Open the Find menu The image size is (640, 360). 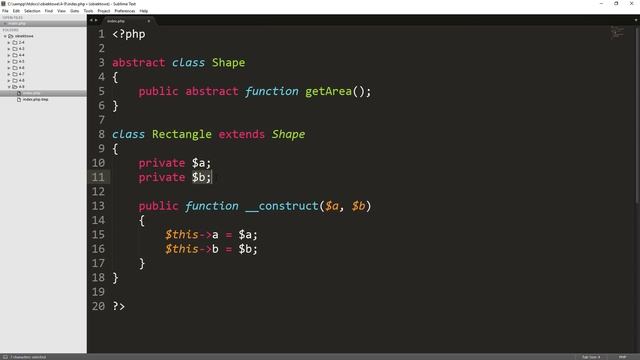[x=49, y=11]
